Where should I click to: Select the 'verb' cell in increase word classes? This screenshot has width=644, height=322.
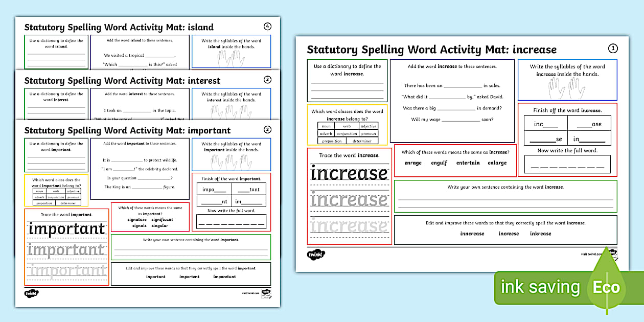(347, 126)
